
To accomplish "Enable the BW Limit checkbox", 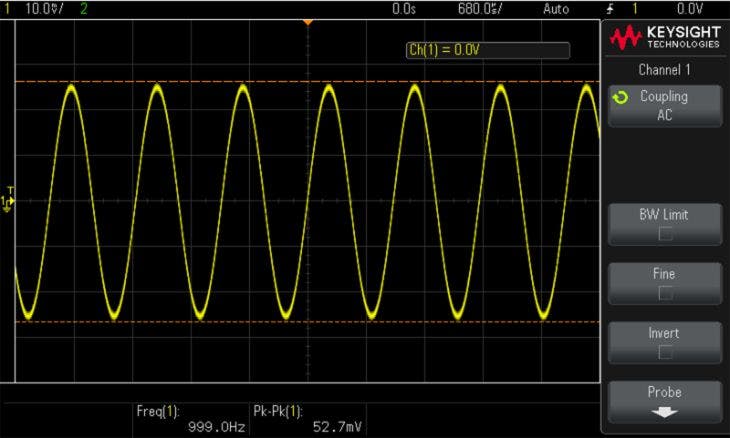I will tap(664, 235).
